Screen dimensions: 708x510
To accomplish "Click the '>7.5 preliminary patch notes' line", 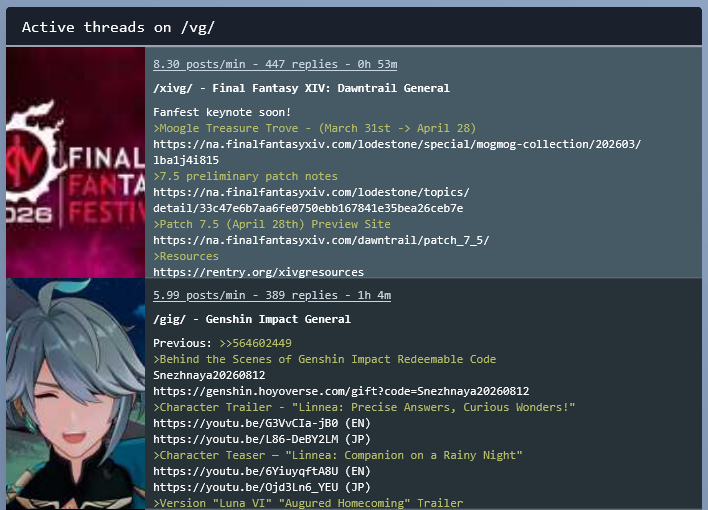I will coord(245,176).
